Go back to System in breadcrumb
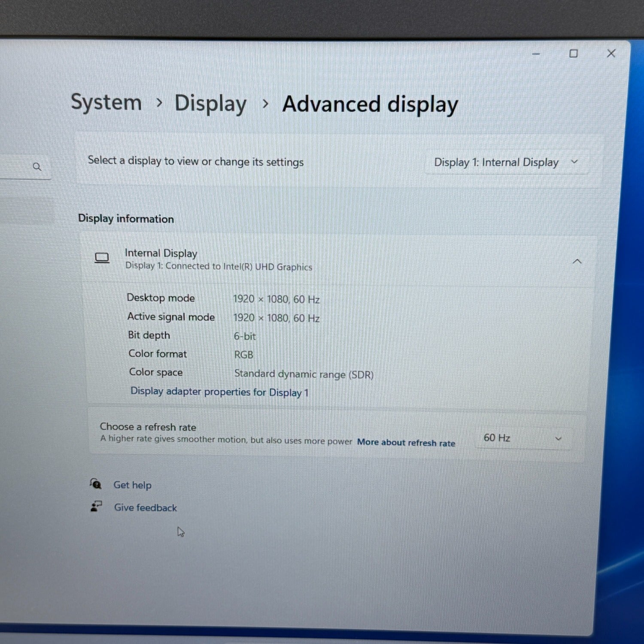 [106, 103]
